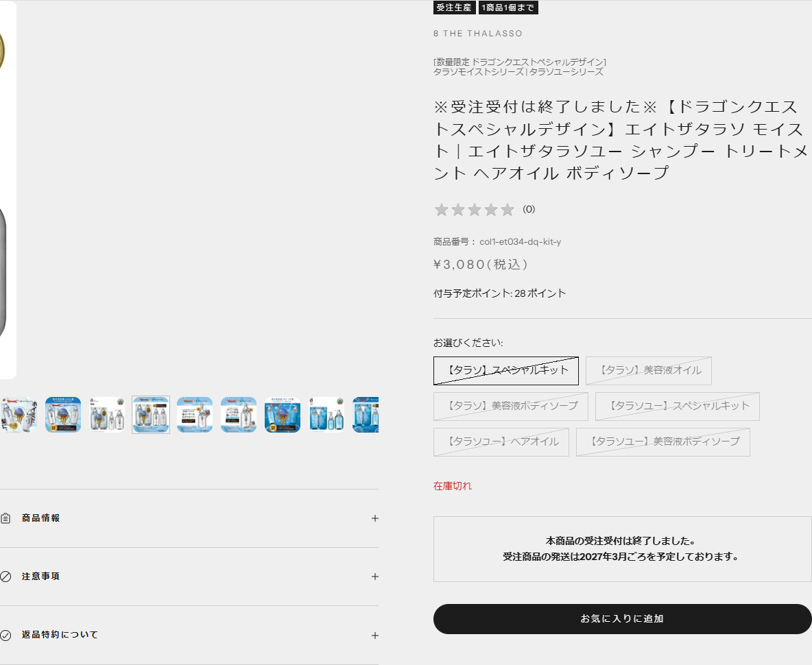Screen dimensions: 812x665
Task: Click the clipboard icon beside 商品情報
Action: tap(5, 518)
